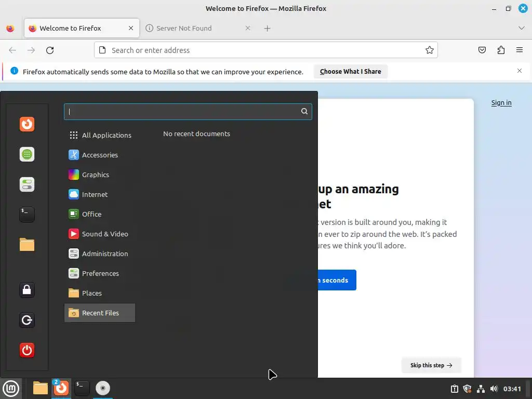The image size is (532, 399).
Task: Open the Firefox hamburger application menu
Action: coord(520,50)
